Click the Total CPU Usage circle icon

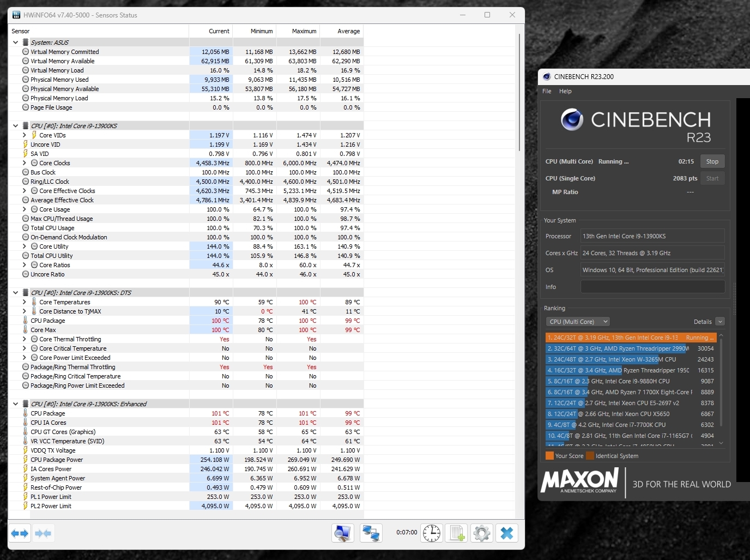pos(25,228)
